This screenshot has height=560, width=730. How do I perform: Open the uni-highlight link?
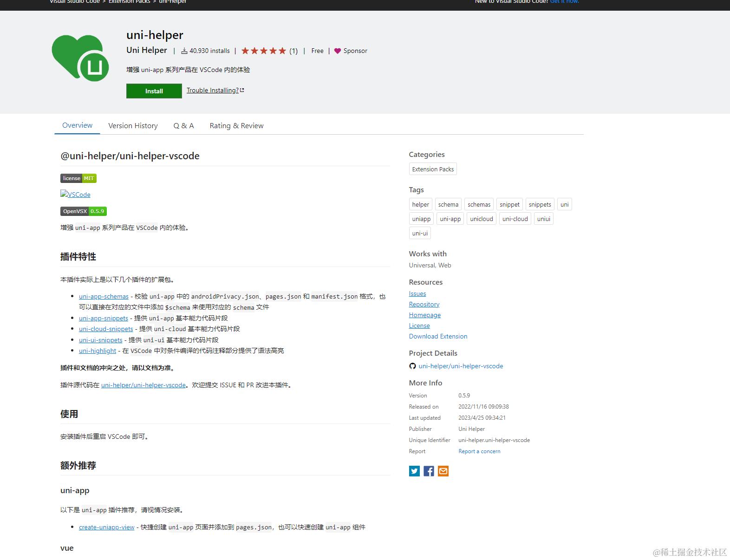click(x=98, y=351)
